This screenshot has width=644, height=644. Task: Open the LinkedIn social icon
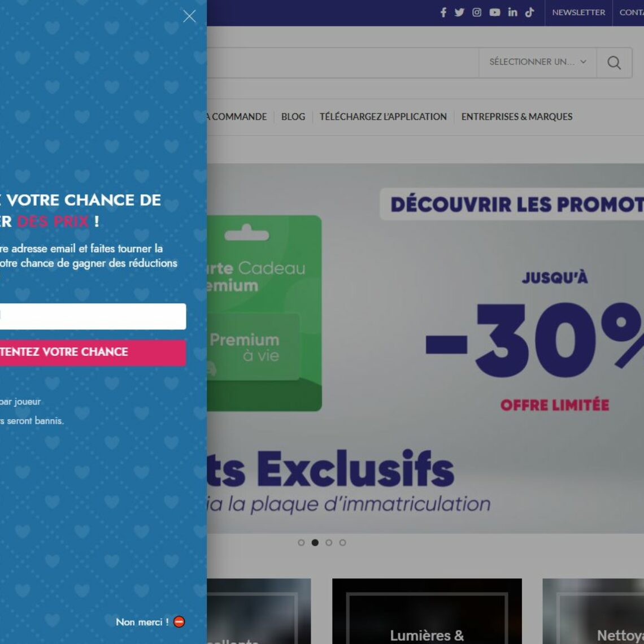tap(512, 12)
